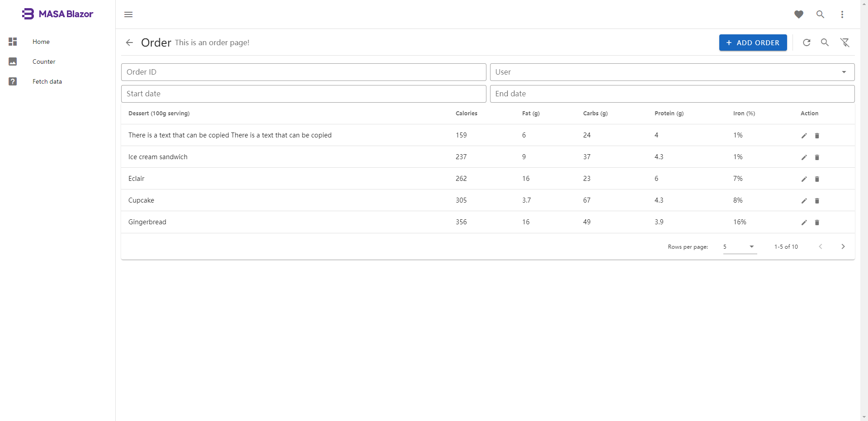
Task: Click the Iron value 16%
Action: coord(740,222)
